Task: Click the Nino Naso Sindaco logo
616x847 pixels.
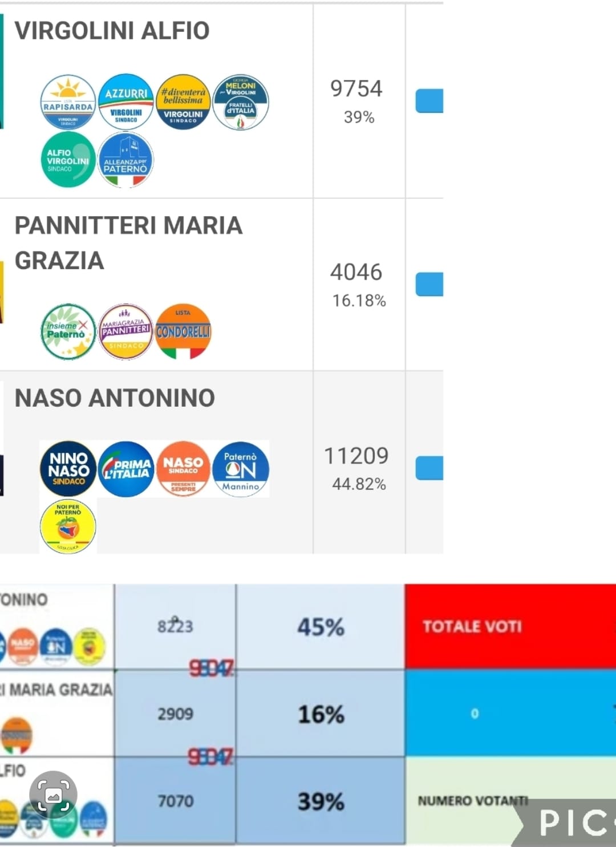Action: coord(68,469)
